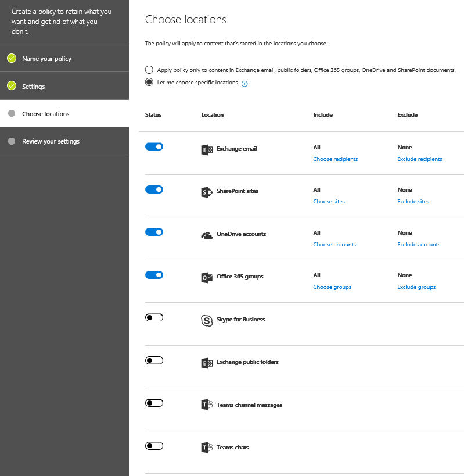Click the Exchange public folders label
The width and height of the screenshot is (464, 476).
(247, 362)
